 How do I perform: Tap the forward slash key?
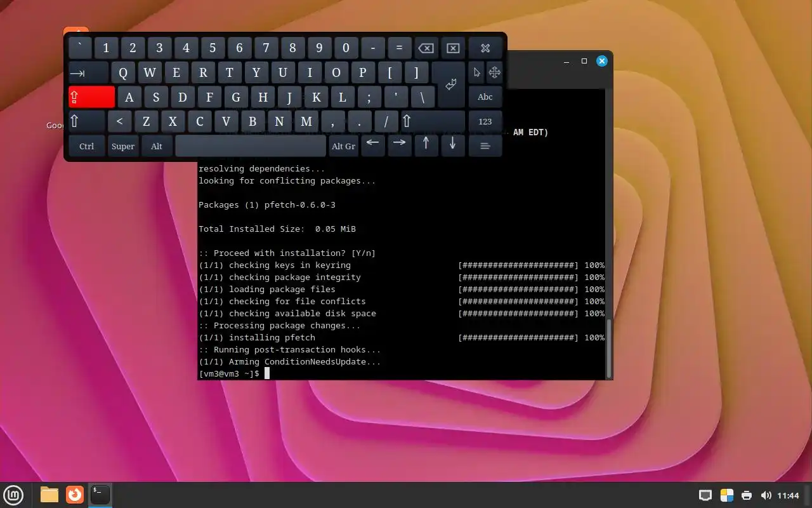[386, 121]
